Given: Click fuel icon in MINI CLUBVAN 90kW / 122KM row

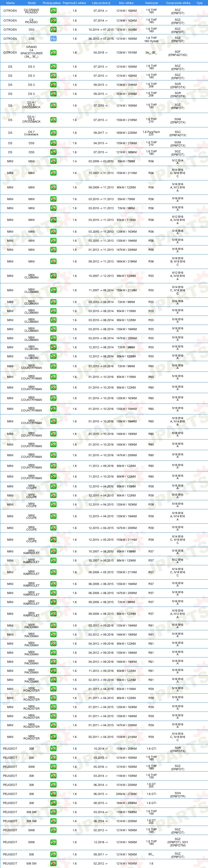Looking at the screenshot, I should click(53, 357).
